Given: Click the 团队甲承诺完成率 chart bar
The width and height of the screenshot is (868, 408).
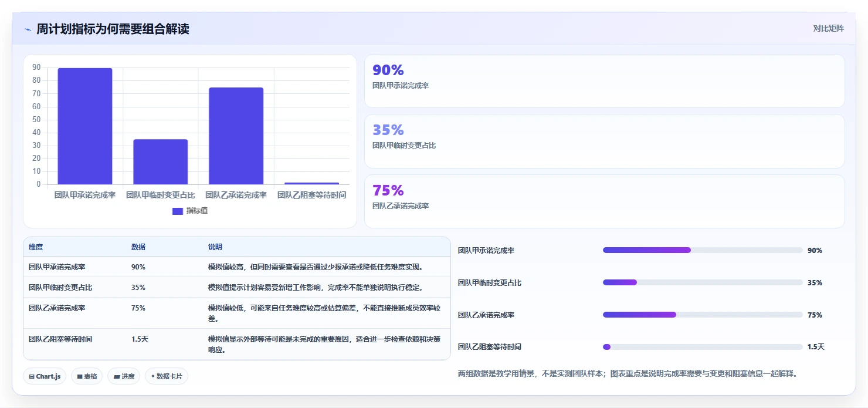Looking at the screenshot, I should (x=85, y=126).
